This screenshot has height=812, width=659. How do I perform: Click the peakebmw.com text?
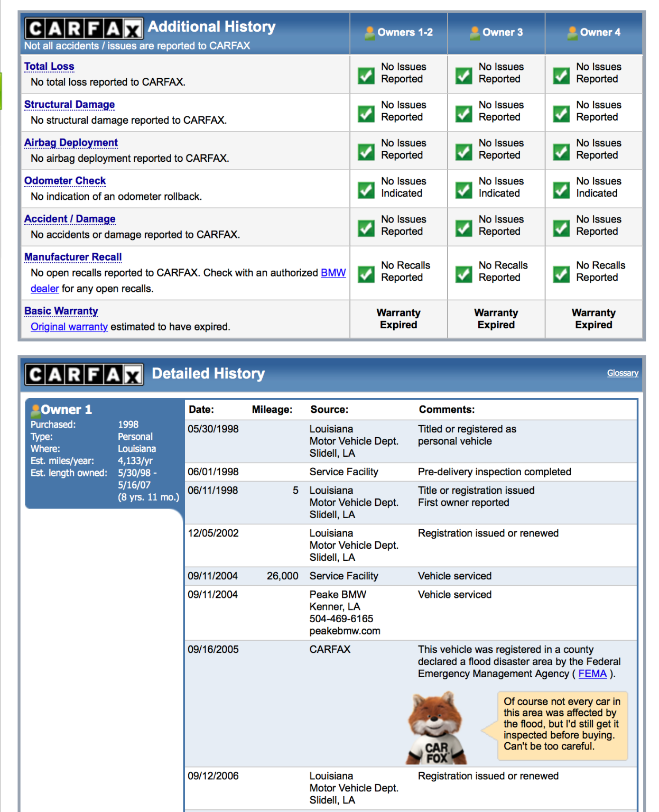pos(345,631)
